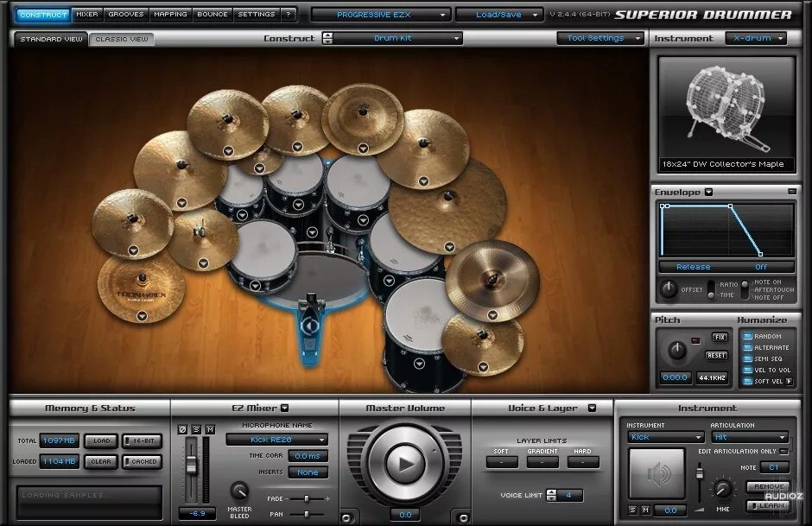Open the menu arrow on the large floor tom
This screenshot has height=526, width=812.
tap(420, 364)
